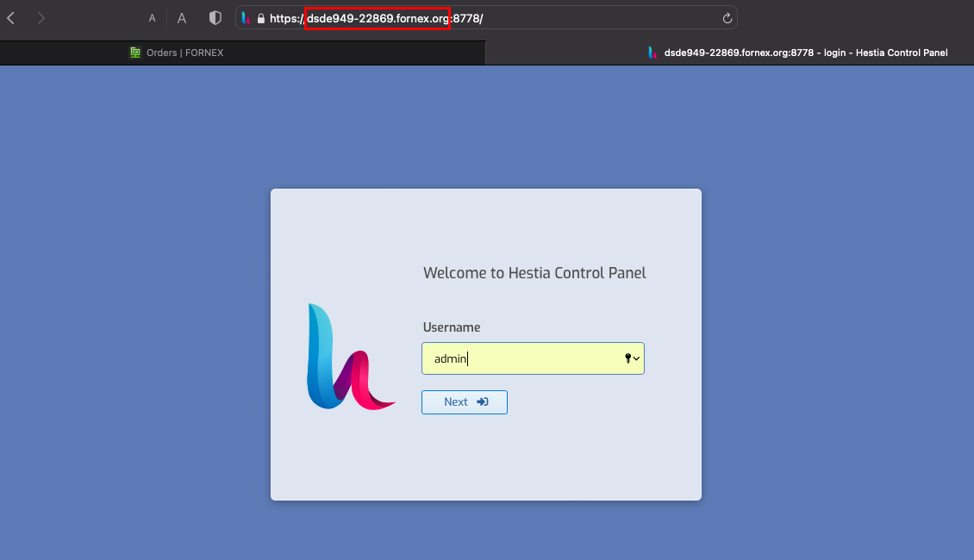Click the Username label
Screen dimensions: 974x560
452,327
